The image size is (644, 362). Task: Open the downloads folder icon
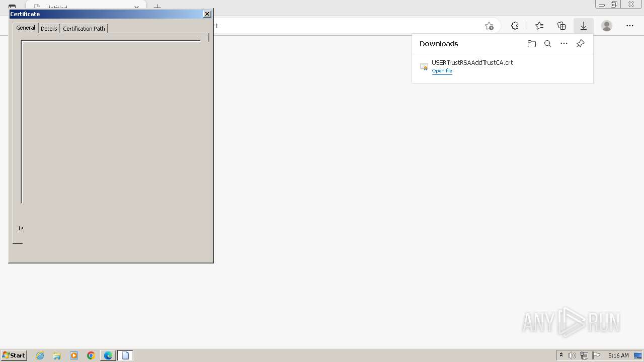pyautogui.click(x=532, y=44)
